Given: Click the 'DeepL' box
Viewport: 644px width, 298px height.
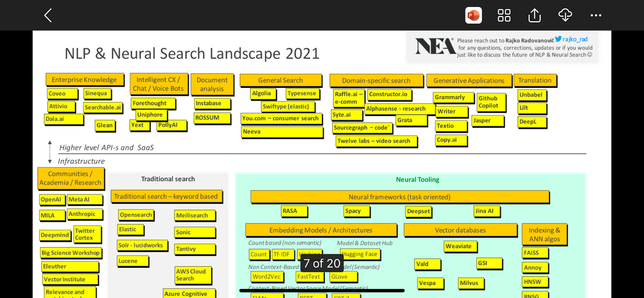Looking at the screenshot, I should click(x=532, y=122).
